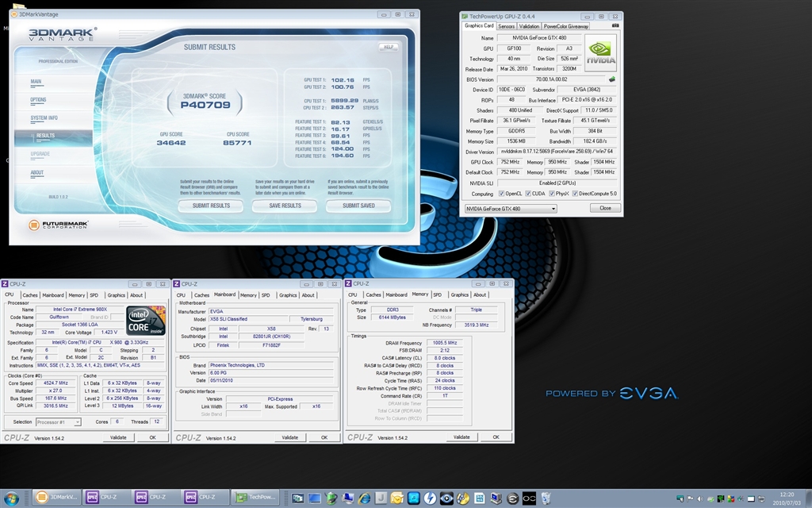Open the NVIDIA GeForce GTX 480 dropdown

(510, 209)
